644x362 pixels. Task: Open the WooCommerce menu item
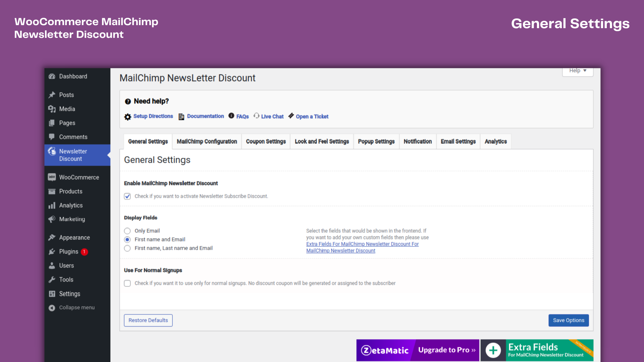click(x=77, y=177)
